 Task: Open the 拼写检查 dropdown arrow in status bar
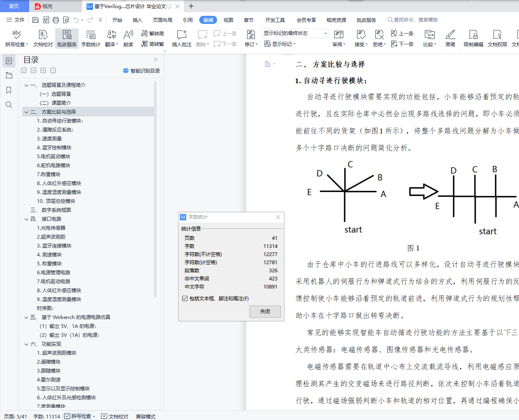tap(94, 416)
